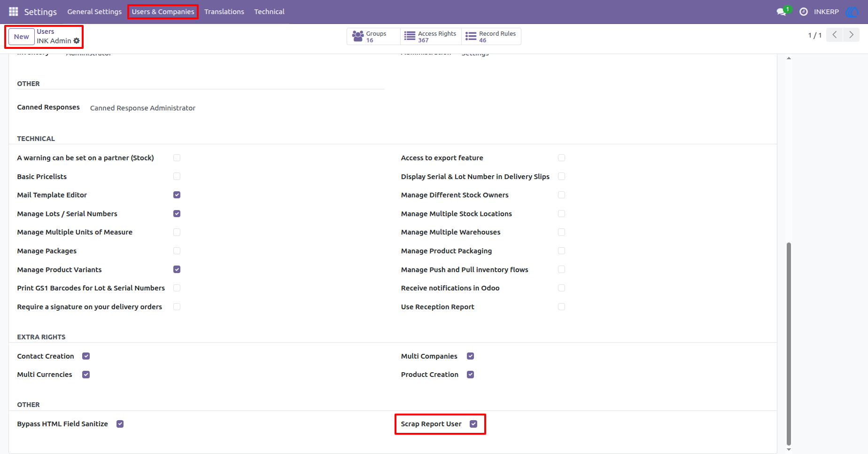
Task: Enable Access to export feature
Action: (x=561, y=158)
